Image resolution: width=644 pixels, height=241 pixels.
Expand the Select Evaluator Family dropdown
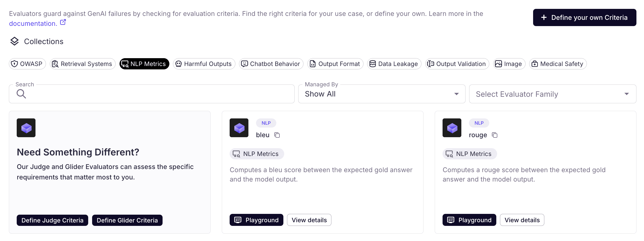pyautogui.click(x=552, y=94)
